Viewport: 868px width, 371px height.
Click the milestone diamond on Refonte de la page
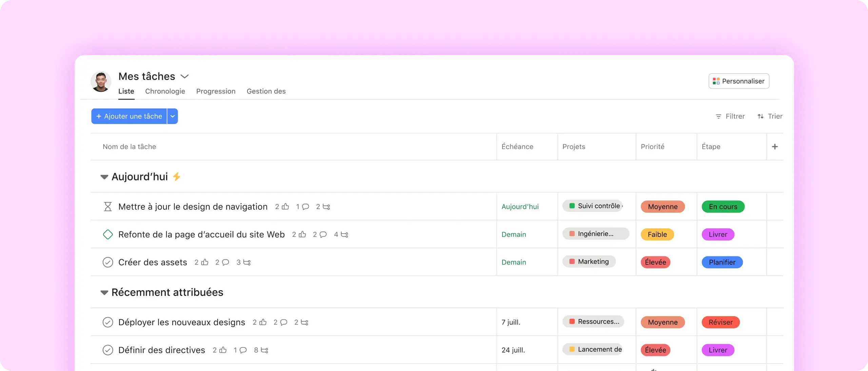[x=107, y=234]
